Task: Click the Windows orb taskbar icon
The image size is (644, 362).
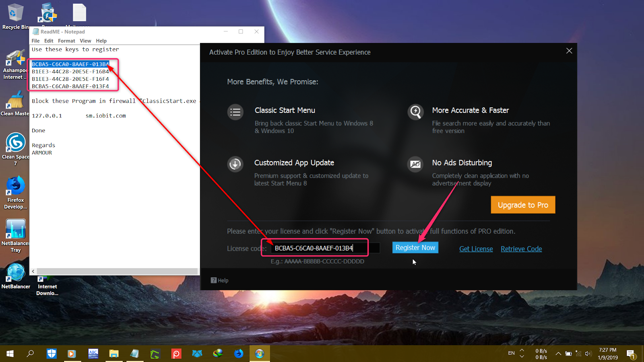Action: tap(260, 354)
